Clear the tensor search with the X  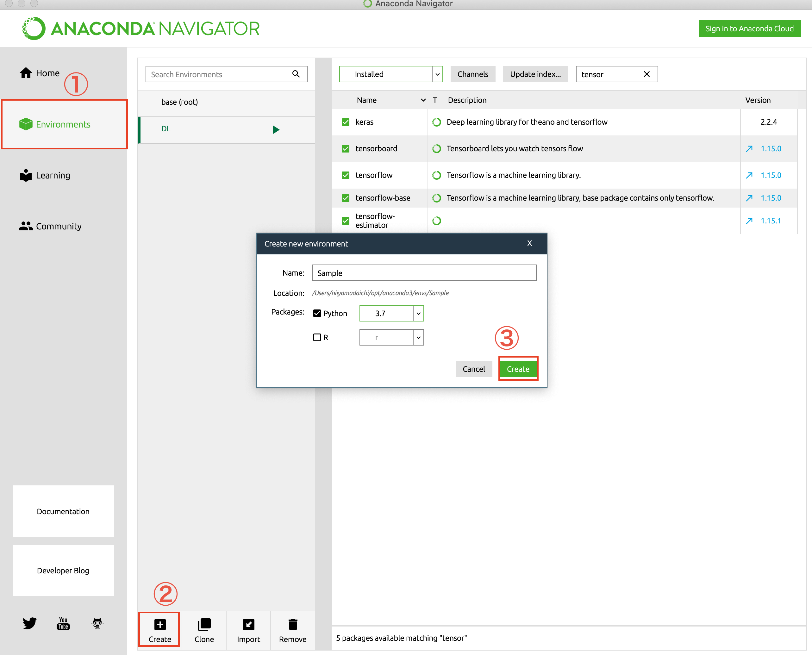(x=646, y=74)
